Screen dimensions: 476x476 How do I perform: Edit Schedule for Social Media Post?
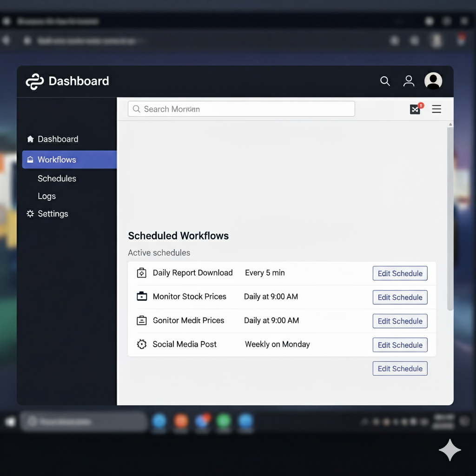(400, 345)
